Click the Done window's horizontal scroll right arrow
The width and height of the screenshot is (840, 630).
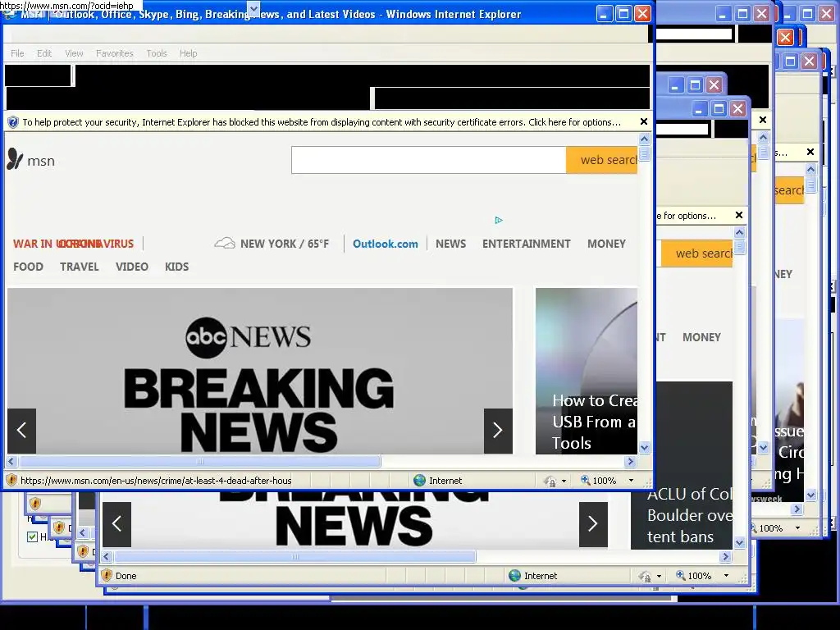coord(726,557)
